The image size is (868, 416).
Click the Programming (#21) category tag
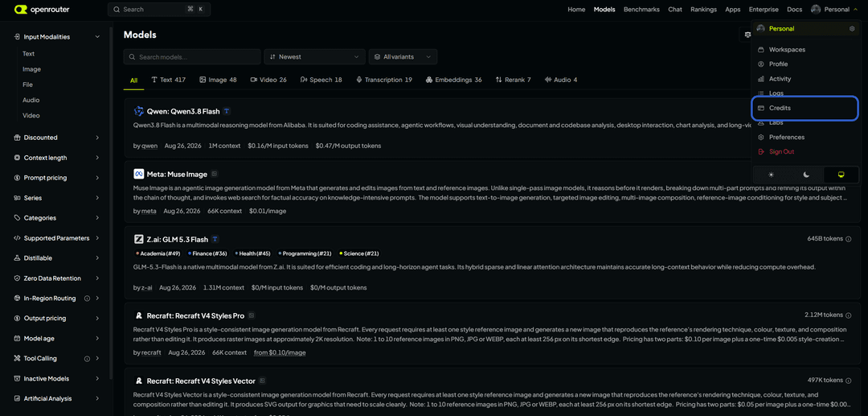click(305, 253)
